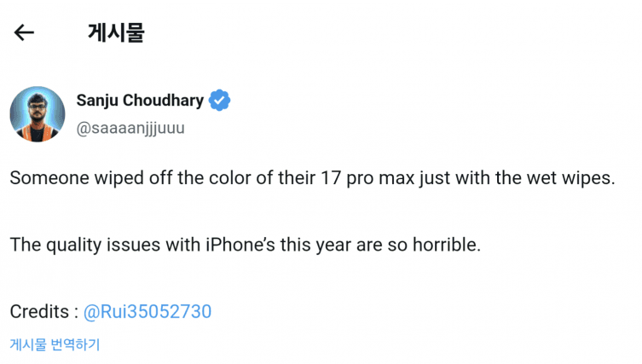Screen dimensions: 642x364
Task: Click the 게시물 번역하기 translate link
Action: 55,344
